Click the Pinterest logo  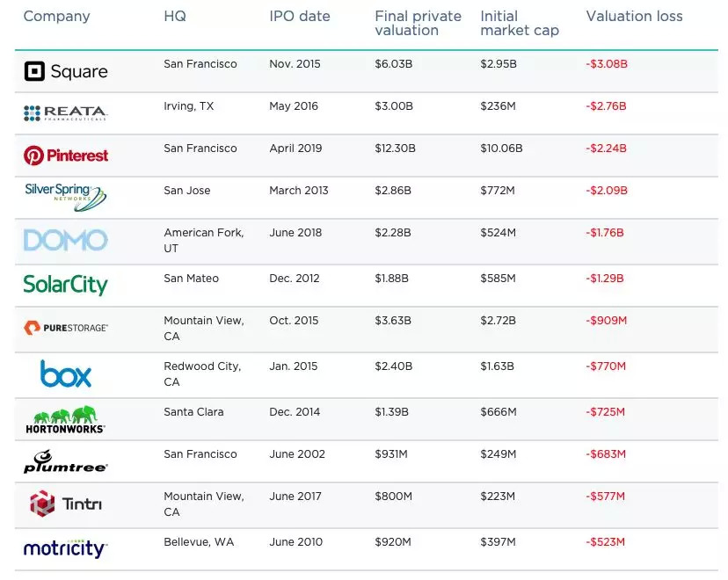66,156
